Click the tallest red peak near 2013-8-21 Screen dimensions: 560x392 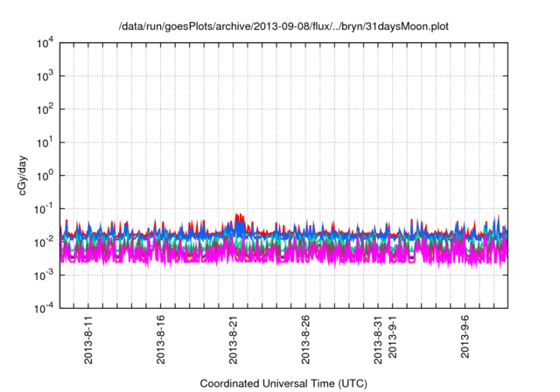[237, 215]
